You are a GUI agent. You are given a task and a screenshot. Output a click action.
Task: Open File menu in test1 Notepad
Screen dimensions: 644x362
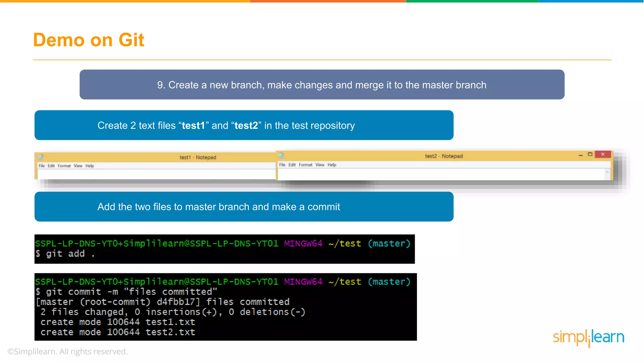point(42,166)
